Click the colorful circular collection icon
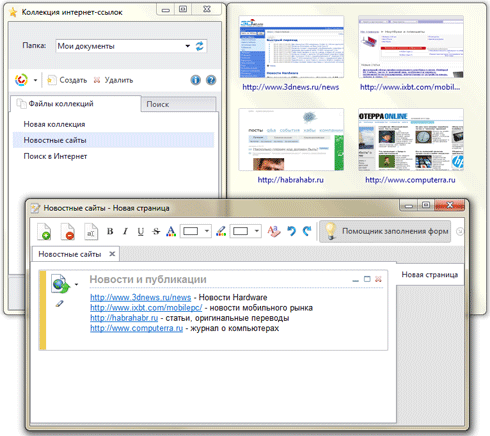 [21, 80]
